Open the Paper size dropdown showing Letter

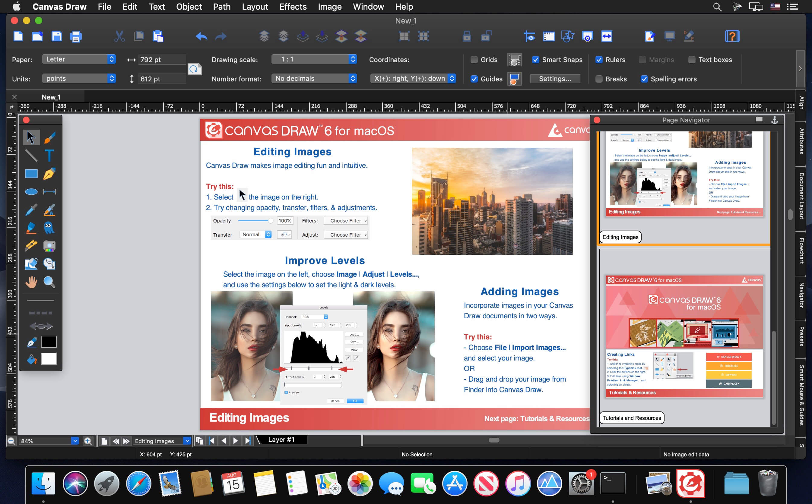[x=79, y=59]
